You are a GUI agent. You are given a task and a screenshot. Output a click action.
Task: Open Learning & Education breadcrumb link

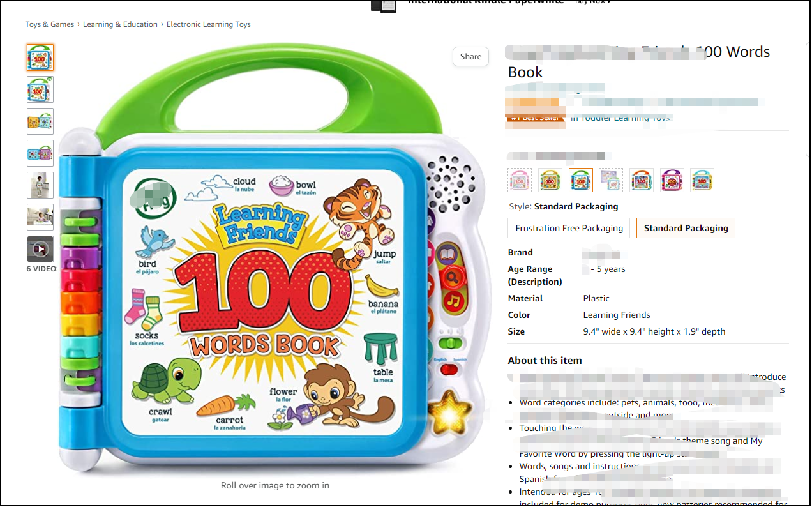pyautogui.click(x=121, y=24)
